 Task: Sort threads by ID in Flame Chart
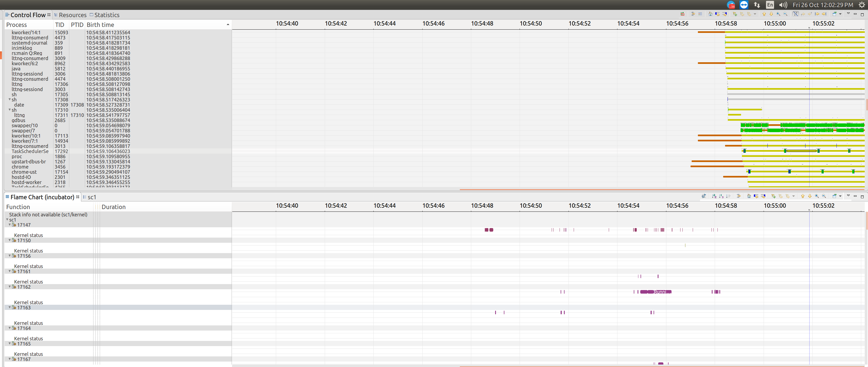click(x=721, y=196)
